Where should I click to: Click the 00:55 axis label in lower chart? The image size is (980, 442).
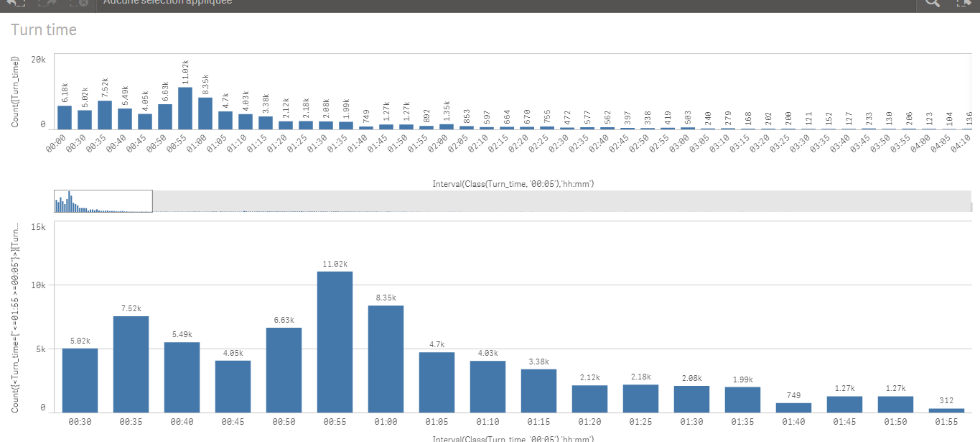335,421
